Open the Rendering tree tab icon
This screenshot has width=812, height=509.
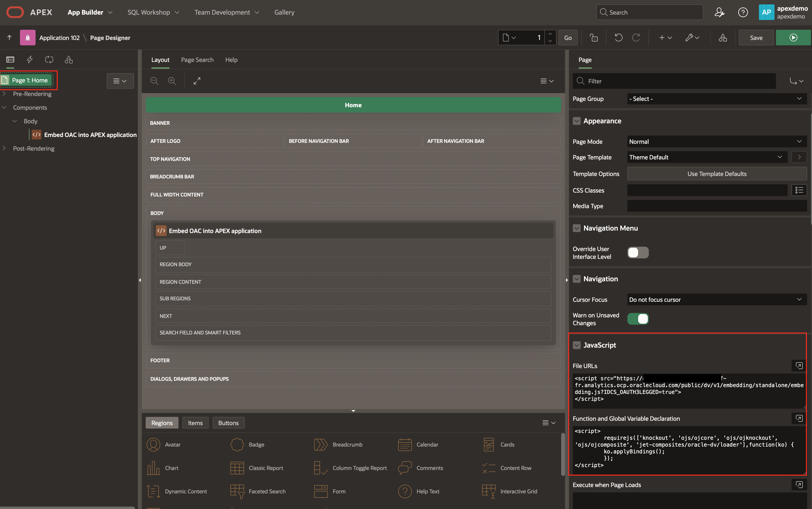coord(10,59)
